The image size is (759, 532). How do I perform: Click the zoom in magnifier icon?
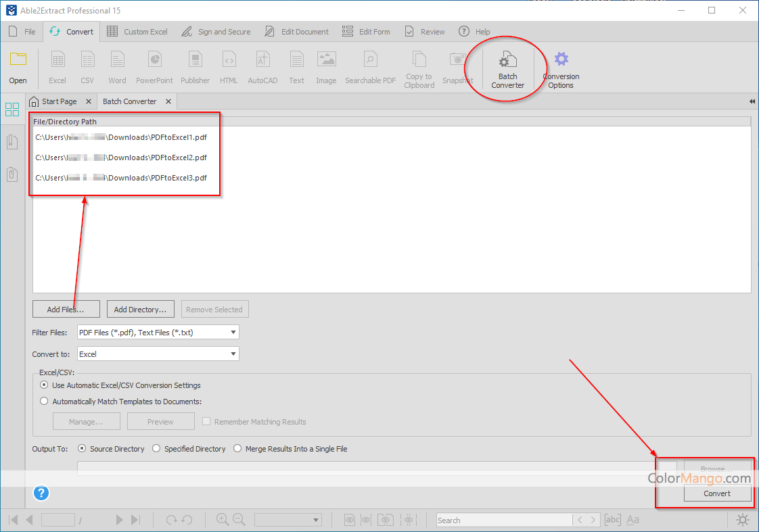pos(222,520)
